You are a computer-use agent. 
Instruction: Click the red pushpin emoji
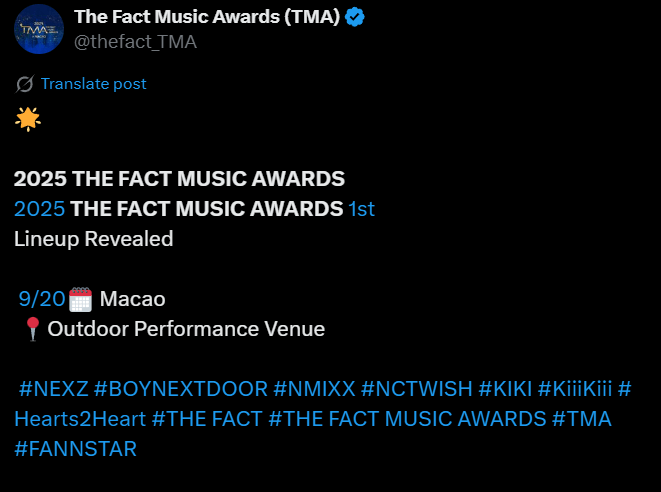pos(32,329)
